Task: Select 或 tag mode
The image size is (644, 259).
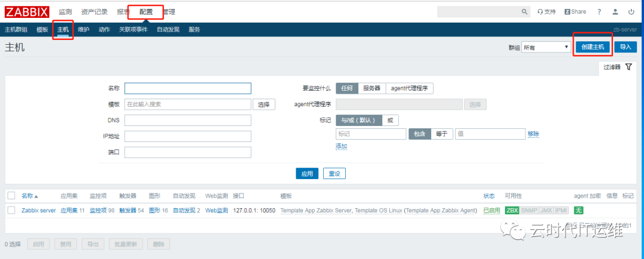Action: [390, 120]
